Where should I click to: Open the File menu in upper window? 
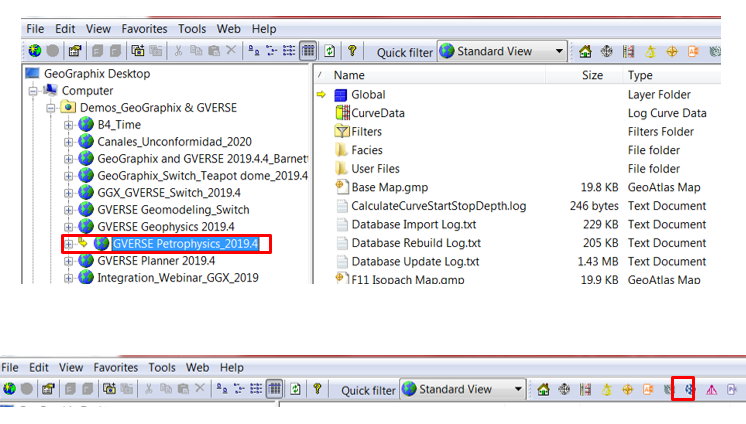pyautogui.click(x=35, y=29)
